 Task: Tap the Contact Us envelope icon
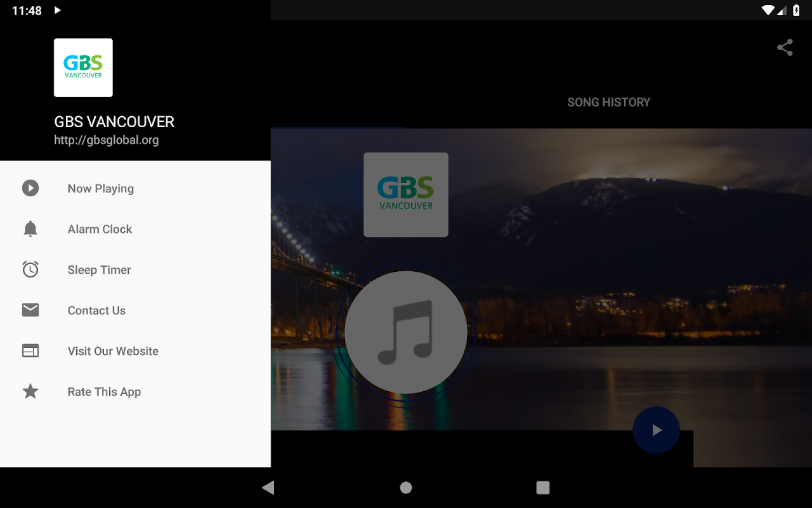point(30,310)
